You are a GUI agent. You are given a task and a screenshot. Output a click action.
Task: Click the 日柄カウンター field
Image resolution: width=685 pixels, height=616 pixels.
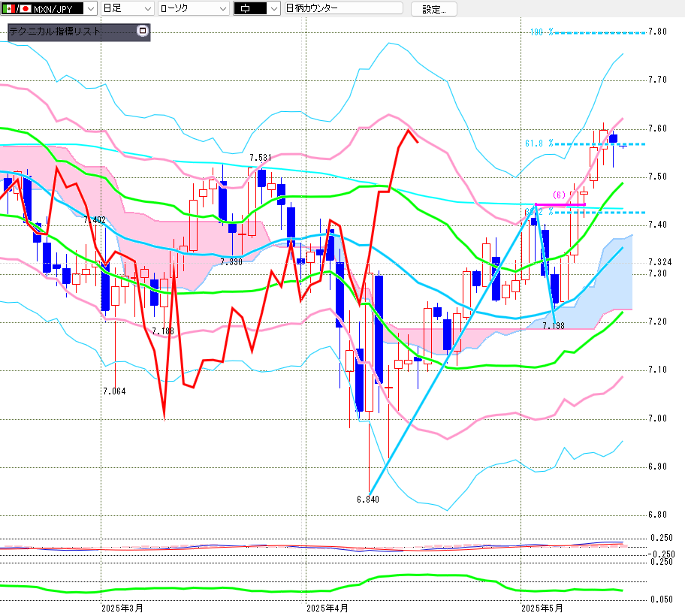(343, 8)
